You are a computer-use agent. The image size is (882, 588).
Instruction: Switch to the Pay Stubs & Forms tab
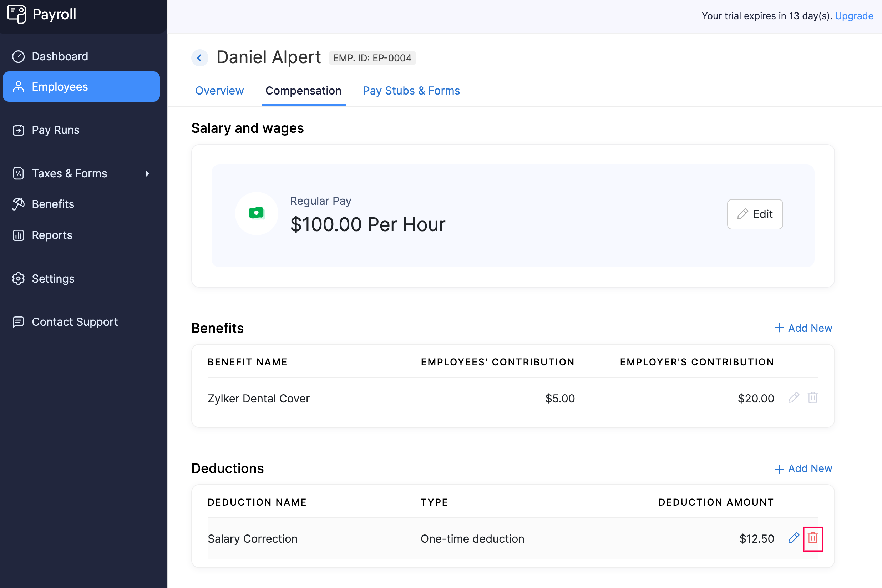point(411,91)
